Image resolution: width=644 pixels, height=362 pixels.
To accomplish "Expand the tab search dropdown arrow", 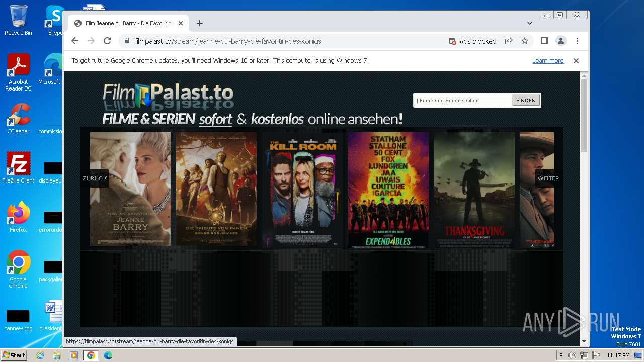I will 530,23.
